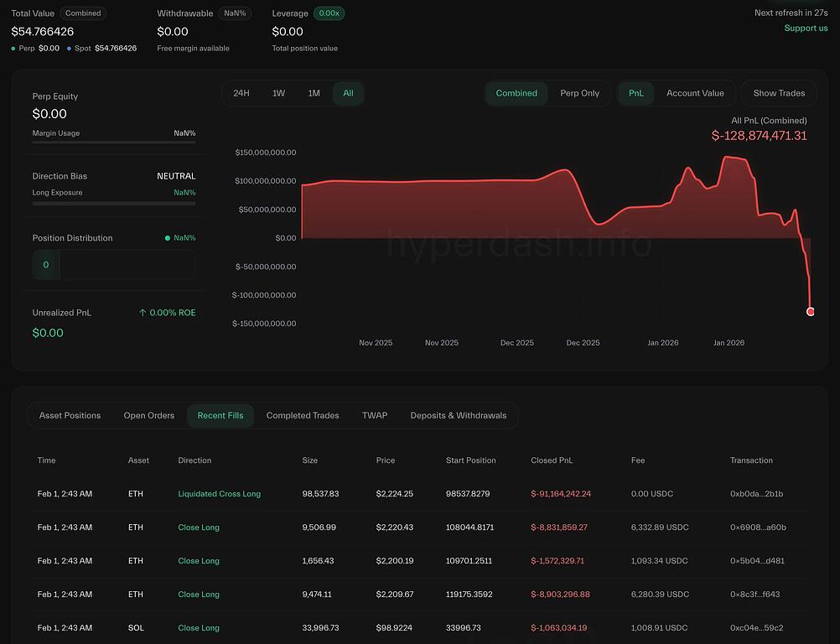The width and height of the screenshot is (840, 644).
Task: Click the red endpoint marker on PnL chart
Action: point(810,311)
